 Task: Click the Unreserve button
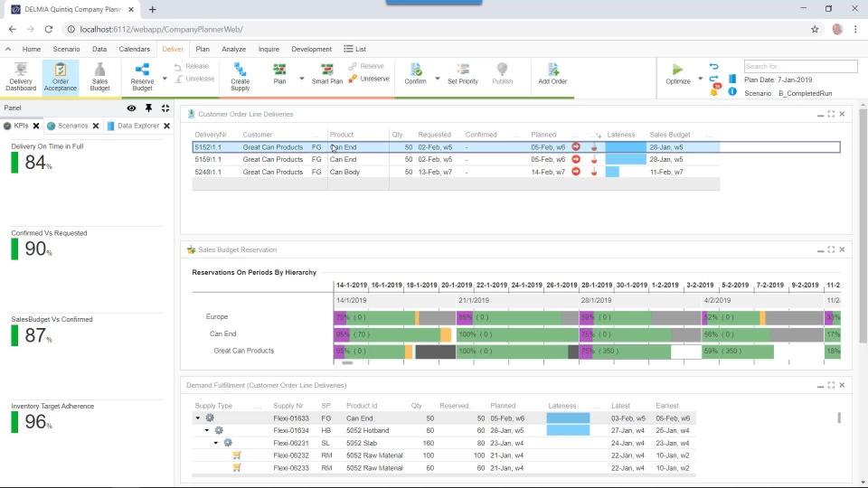[369, 79]
